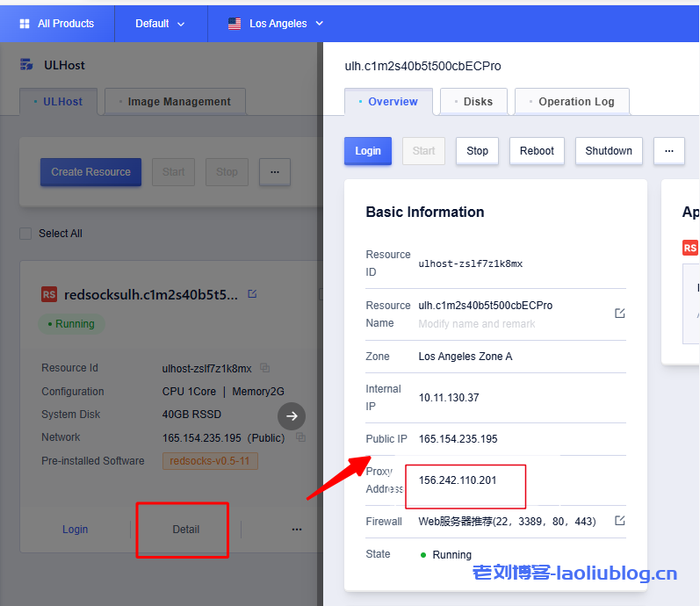The width and height of the screenshot is (700, 606).
Task: Edit the Firewall setting icon
Action: [x=619, y=521]
